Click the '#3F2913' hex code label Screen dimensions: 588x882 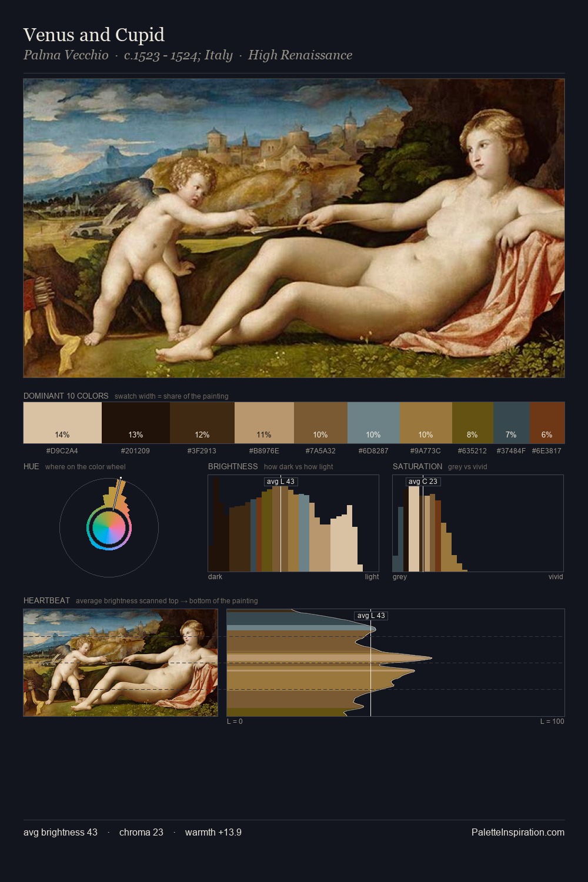coord(202,451)
